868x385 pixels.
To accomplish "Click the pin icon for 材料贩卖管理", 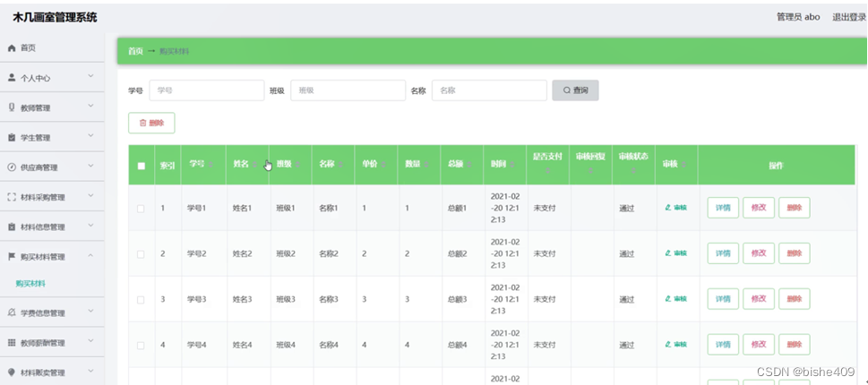I will 11,372.
